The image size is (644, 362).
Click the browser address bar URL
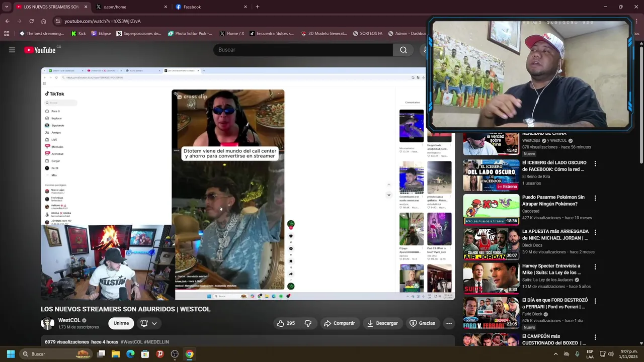[103, 21]
